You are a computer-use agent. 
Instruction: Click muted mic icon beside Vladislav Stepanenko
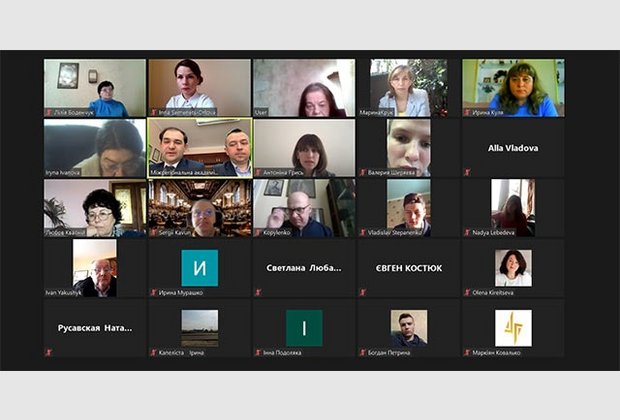click(x=363, y=233)
